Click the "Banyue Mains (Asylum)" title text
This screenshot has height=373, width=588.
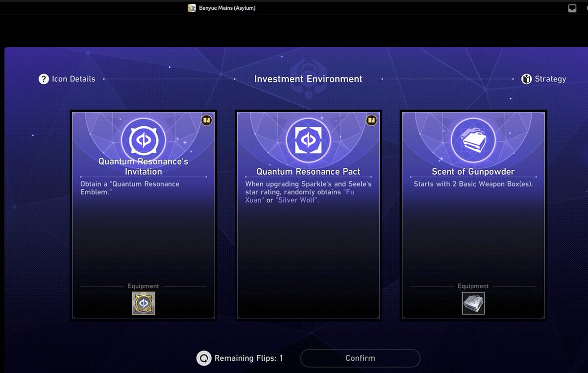(227, 8)
